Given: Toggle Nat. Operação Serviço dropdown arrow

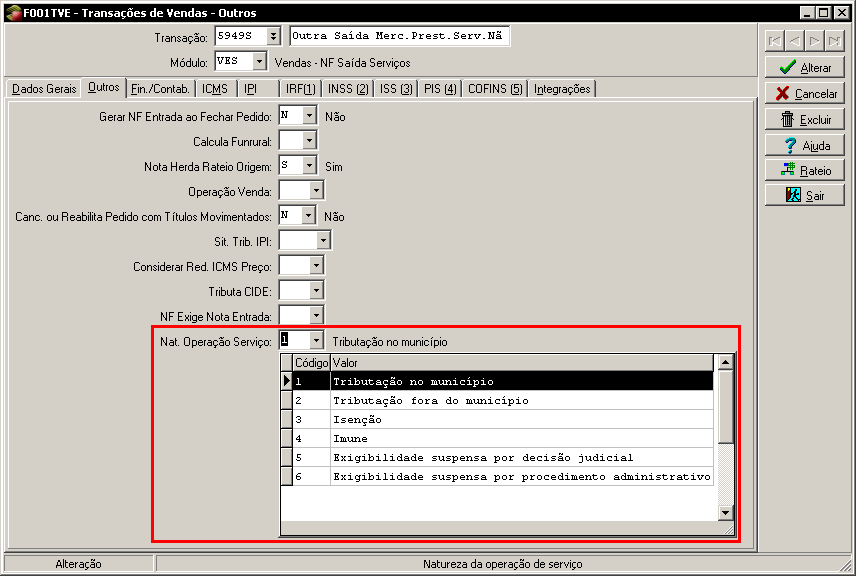Looking at the screenshot, I should click(317, 341).
